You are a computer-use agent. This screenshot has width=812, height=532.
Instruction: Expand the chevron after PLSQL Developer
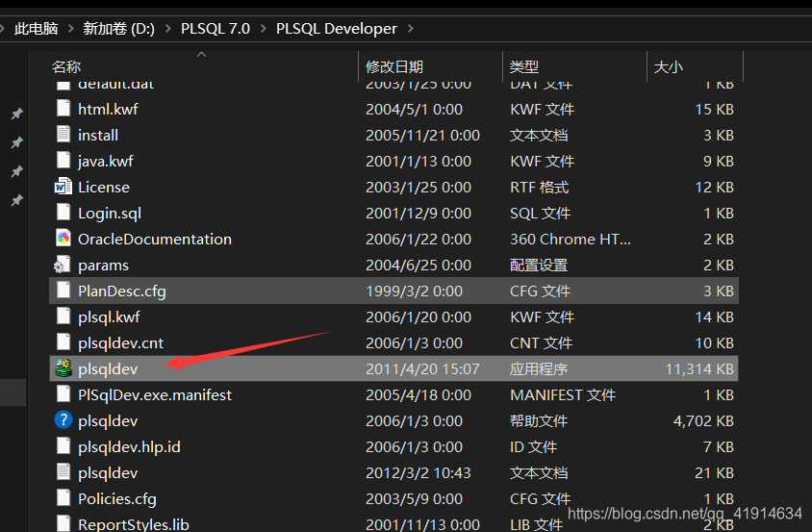click(x=410, y=29)
